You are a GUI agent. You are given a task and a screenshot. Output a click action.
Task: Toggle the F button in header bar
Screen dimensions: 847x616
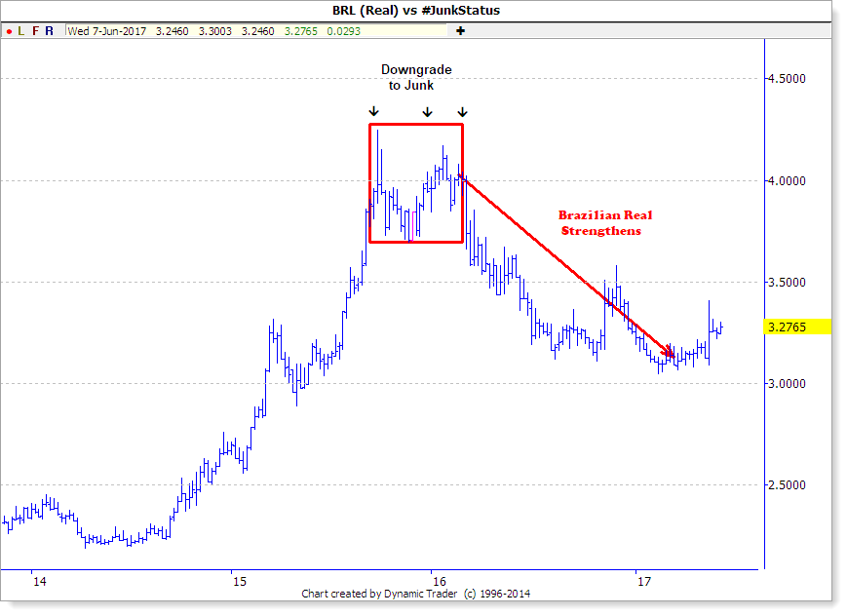36,31
